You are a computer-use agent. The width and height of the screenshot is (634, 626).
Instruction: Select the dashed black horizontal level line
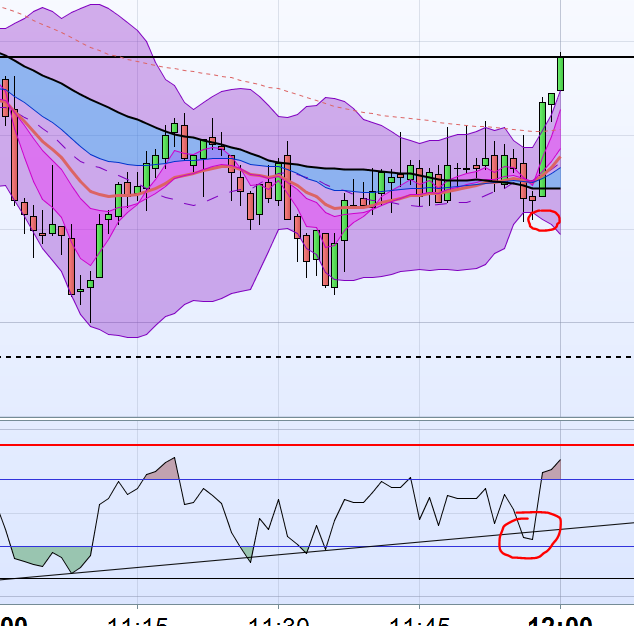(x=317, y=357)
